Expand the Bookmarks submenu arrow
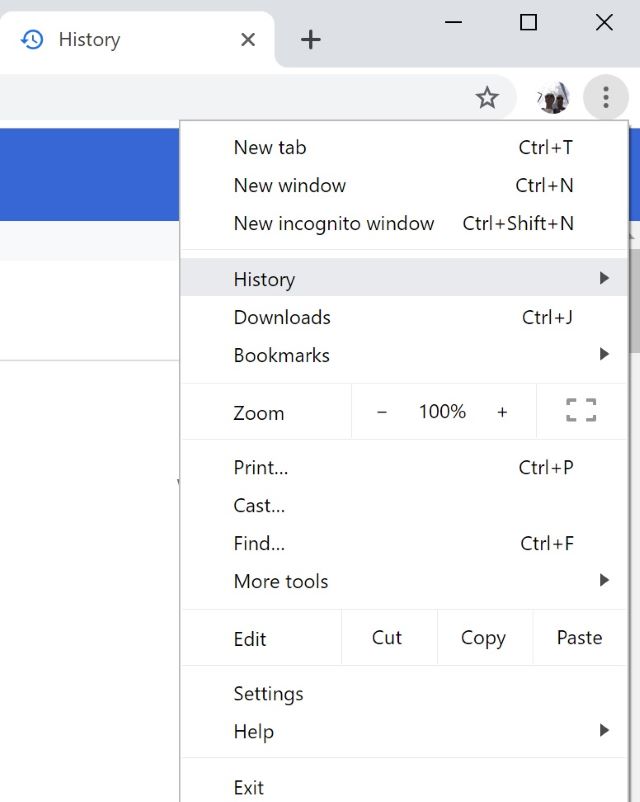Viewport: 640px width, 802px height. 604,353
